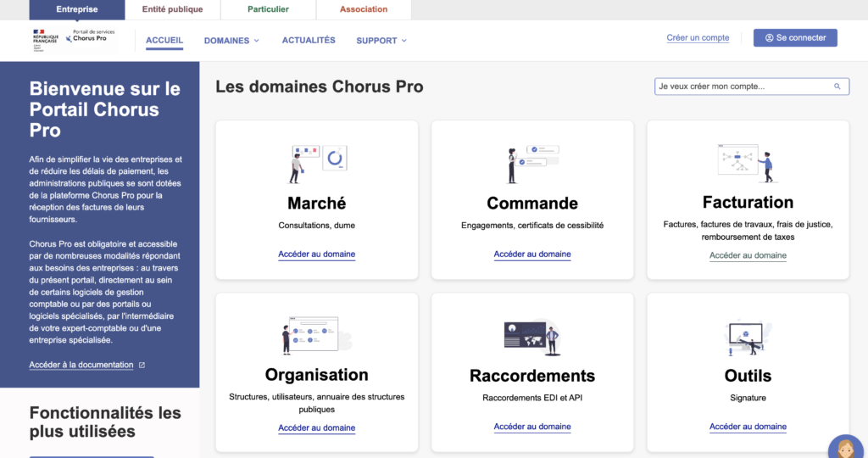Screen dimensions: 868x458
Task: Click the Outils card title
Action: pyautogui.click(x=748, y=376)
